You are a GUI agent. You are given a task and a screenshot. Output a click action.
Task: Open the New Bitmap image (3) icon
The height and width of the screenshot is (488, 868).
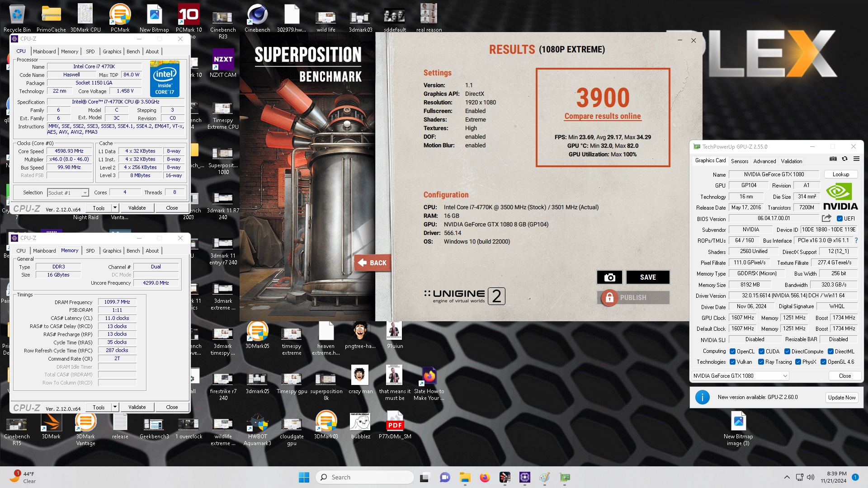click(738, 429)
